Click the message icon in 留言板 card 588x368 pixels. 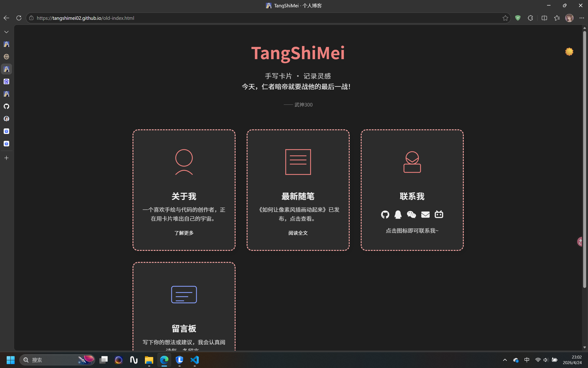(184, 295)
